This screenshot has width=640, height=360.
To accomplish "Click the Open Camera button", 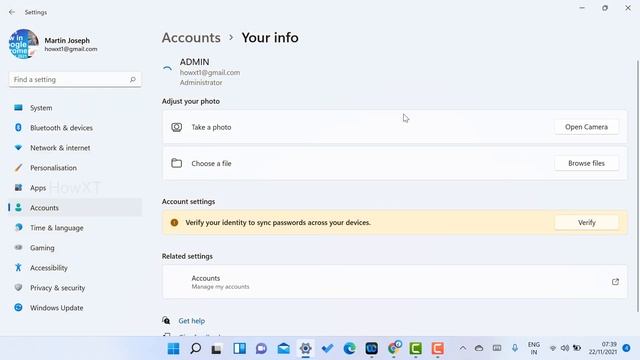I will point(586,127).
